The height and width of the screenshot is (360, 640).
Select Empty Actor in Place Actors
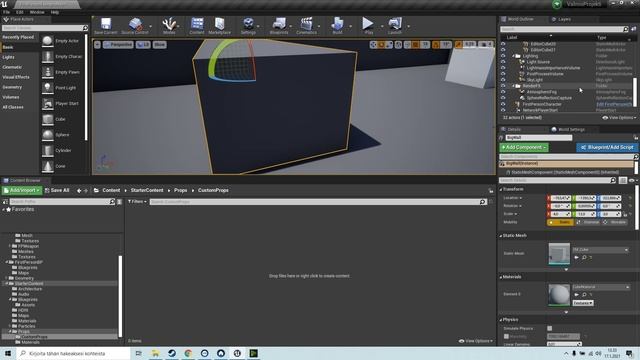pos(63,41)
